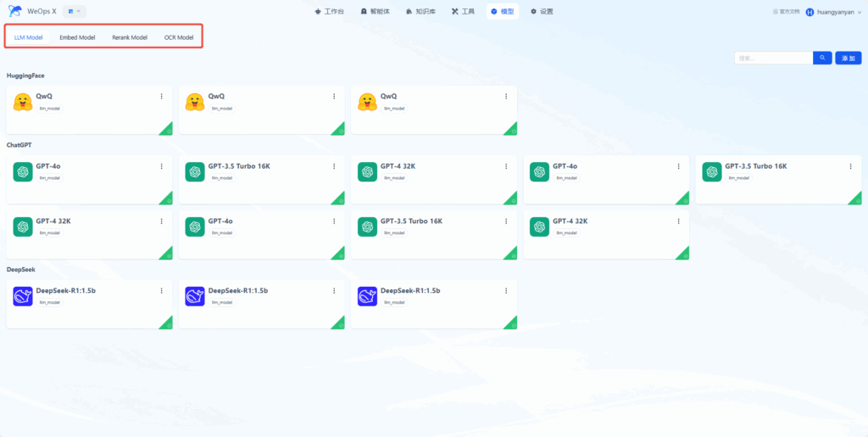The image size is (868, 437).
Task: Select the 模型 models nav item
Action: click(503, 11)
